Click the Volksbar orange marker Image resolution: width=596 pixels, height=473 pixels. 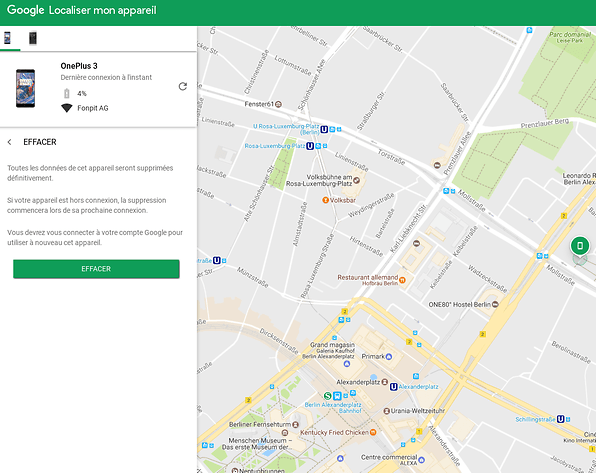coord(325,200)
